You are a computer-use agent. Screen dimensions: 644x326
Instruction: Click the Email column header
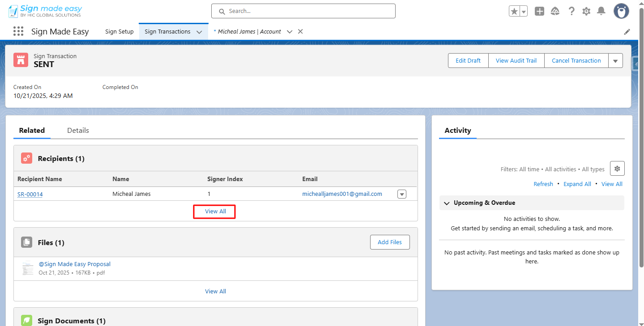(310, 179)
